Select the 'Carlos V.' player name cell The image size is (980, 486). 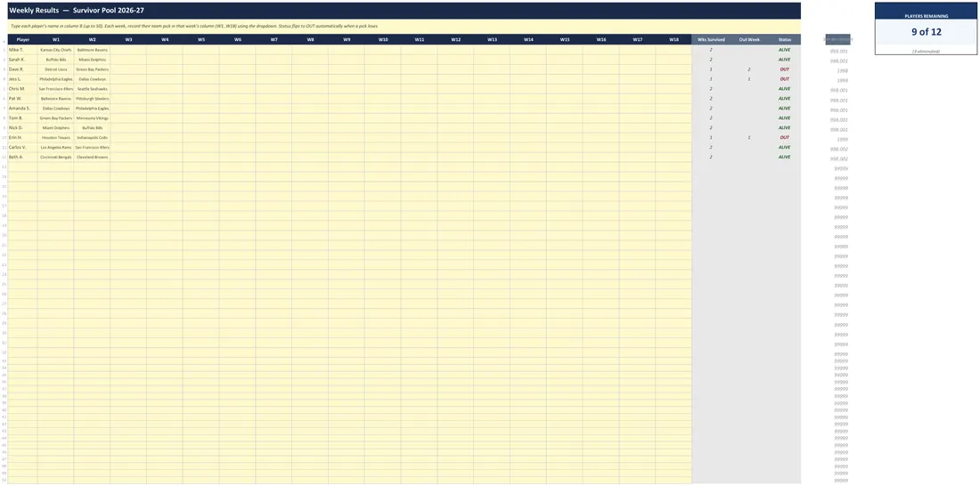point(22,148)
